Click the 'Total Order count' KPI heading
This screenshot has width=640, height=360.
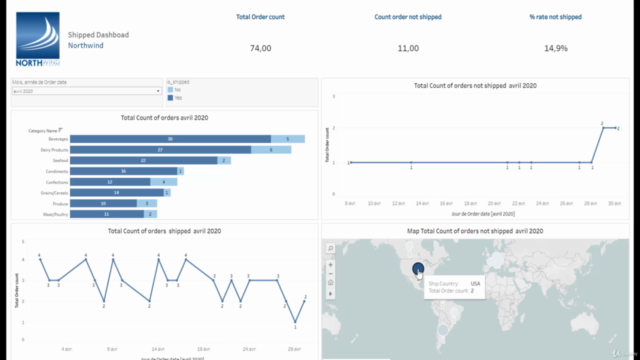260,17
